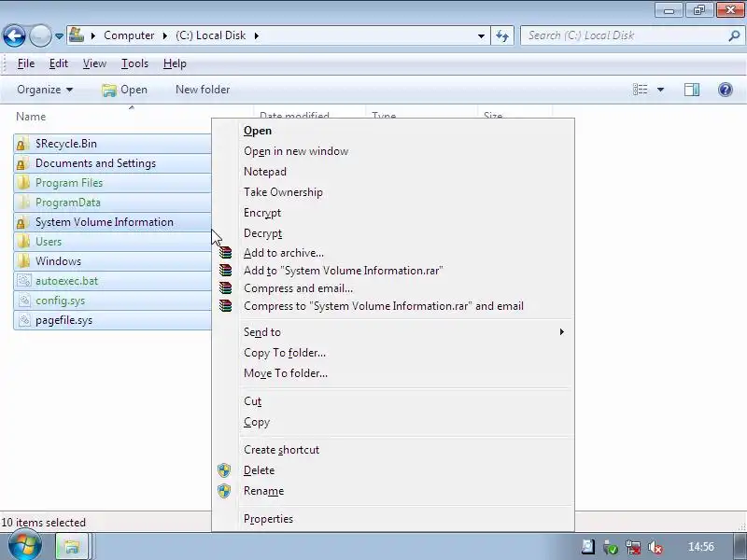
Task: Click the shield icon beside Delete
Action: (224, 470)
